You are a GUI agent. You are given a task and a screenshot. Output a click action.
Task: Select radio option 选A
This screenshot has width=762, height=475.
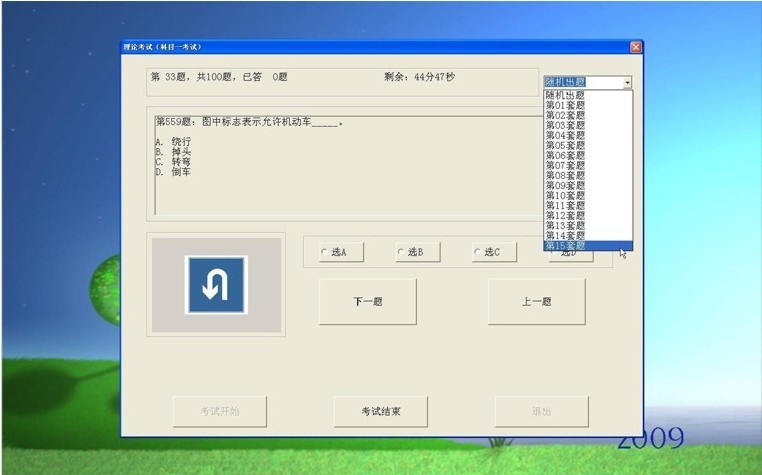(341, 252)
